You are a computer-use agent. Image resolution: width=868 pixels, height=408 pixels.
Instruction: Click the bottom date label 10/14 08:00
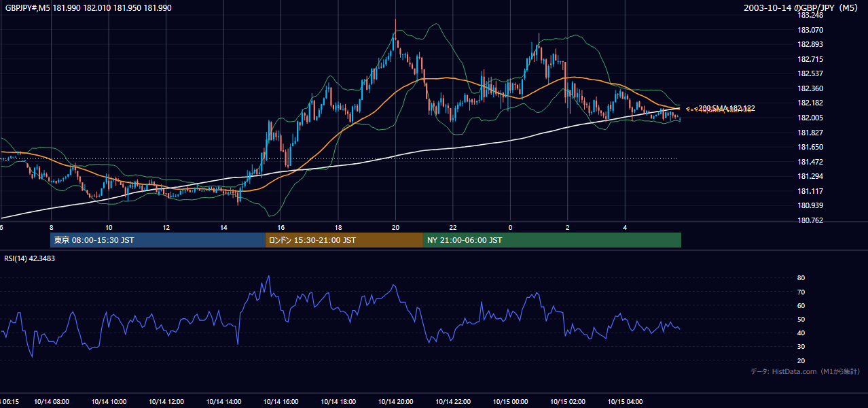(x=51, y=402)
